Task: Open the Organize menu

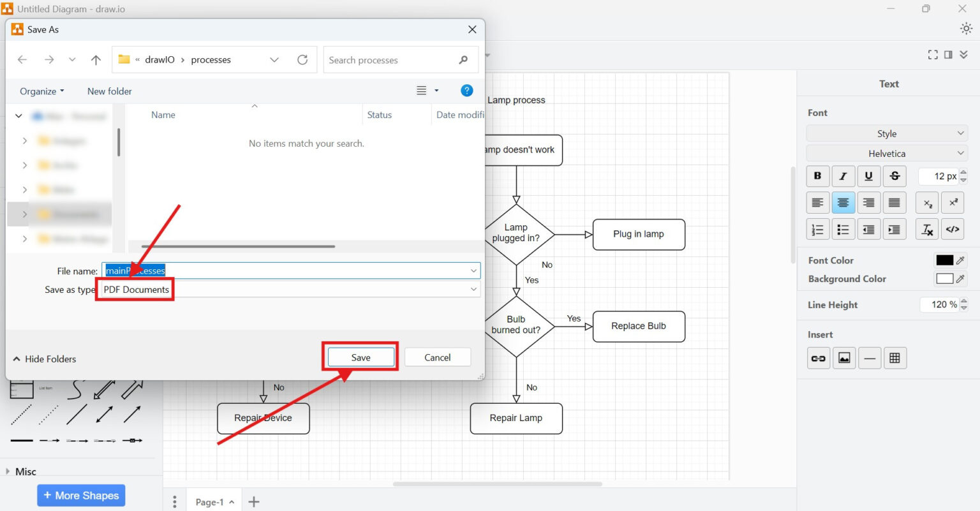Action: tap(41, 91)
